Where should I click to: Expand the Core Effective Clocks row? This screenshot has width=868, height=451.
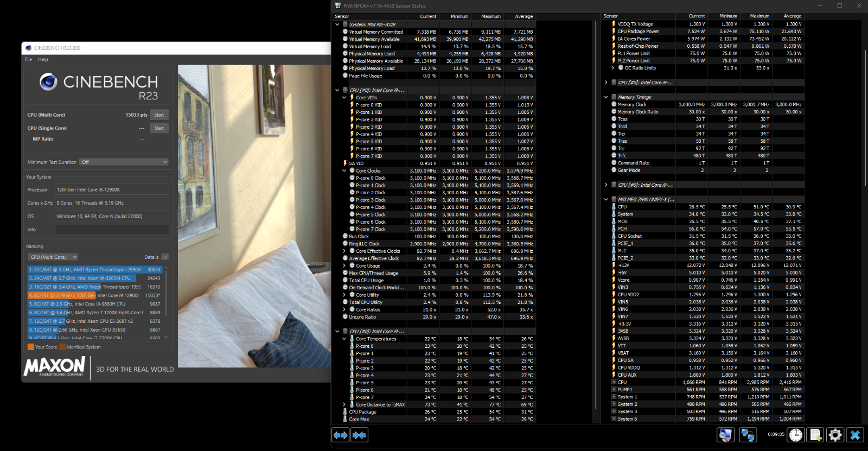point(344,251)
